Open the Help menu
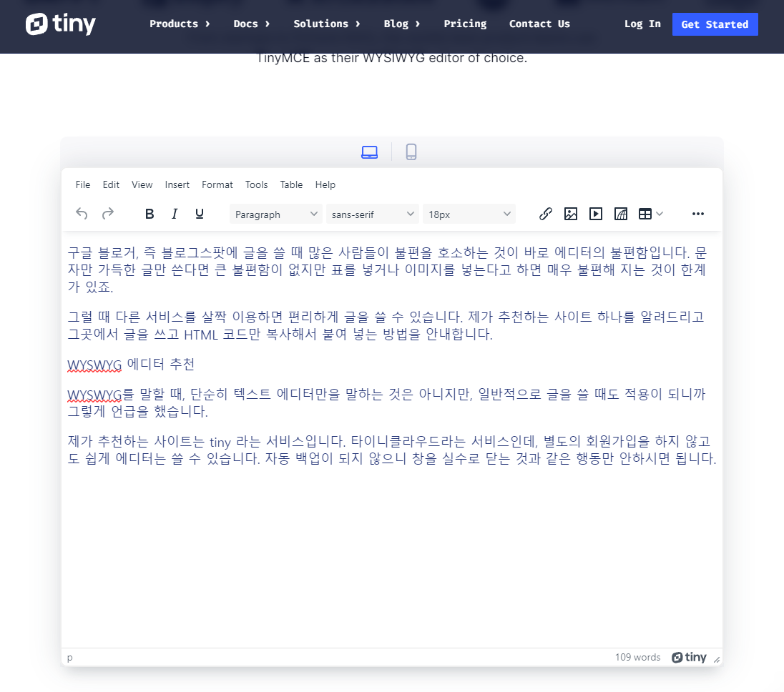Screen dimensions: 784x692 (325, 185)
